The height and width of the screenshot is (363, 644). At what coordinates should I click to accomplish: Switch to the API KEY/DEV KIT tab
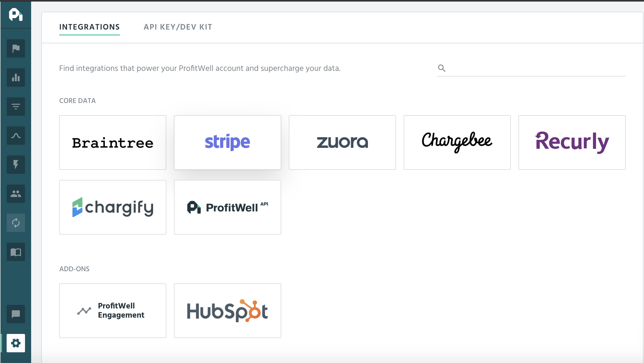tap(178, 27)
